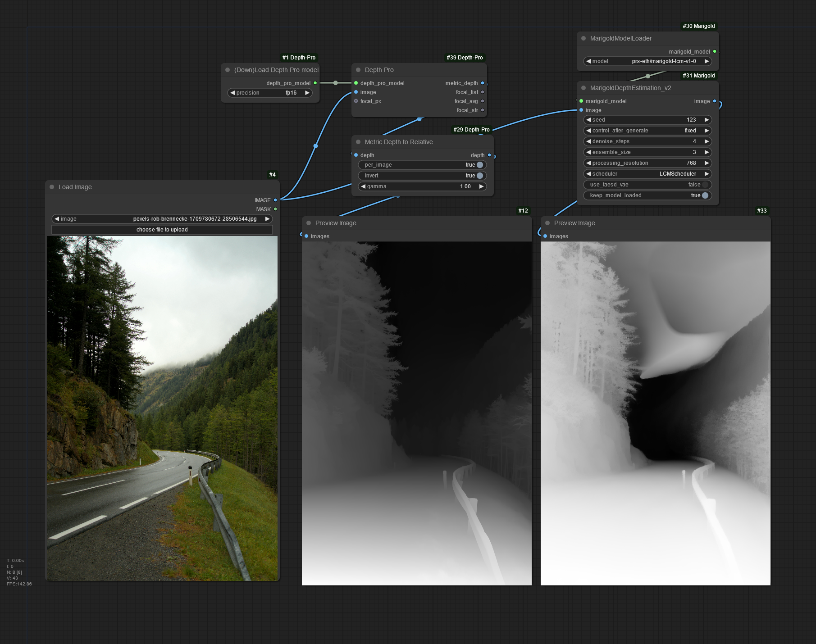816x644 pixels.
Task: Click the FPS:142.86 stats text
Action: tap(19, 584)
